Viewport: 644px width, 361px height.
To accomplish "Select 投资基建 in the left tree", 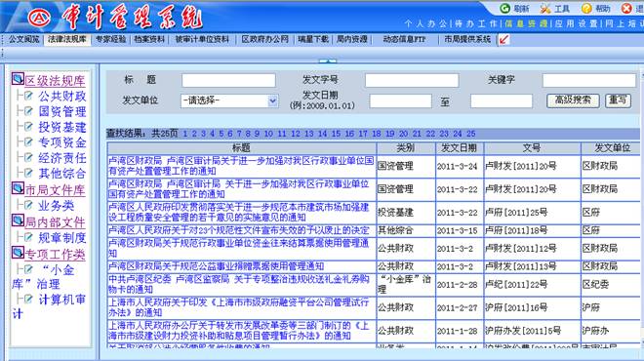I will [62, 127].
